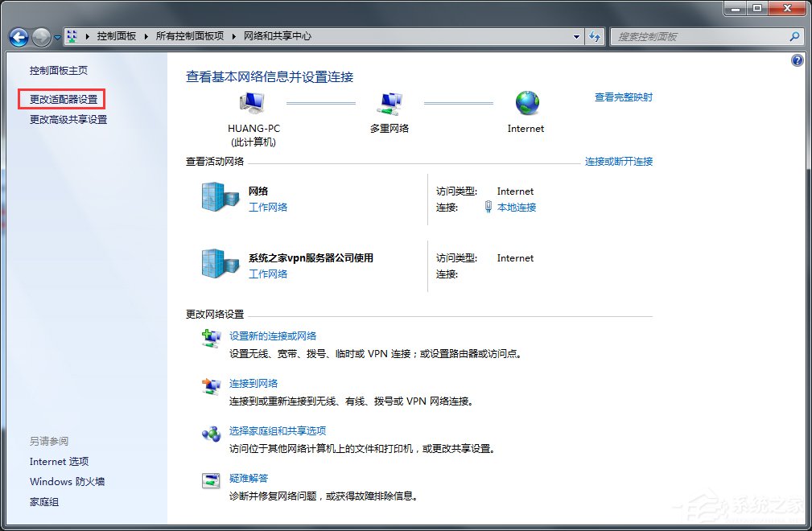Select the Internet globe icon
The width and height of the screenshot is (812, 531).
pyautogui.click(x=526, y=101)
